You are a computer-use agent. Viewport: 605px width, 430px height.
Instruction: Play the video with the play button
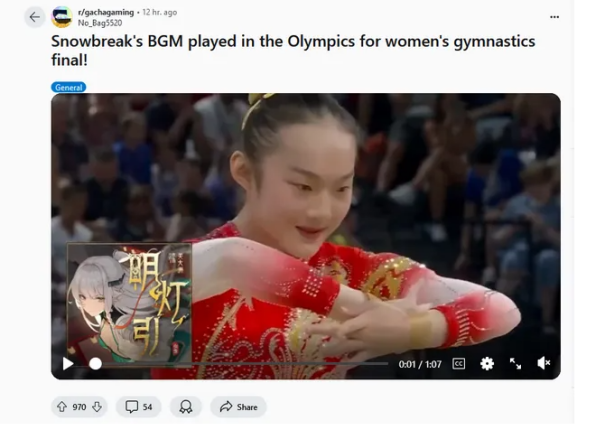(x=68, y=364)
